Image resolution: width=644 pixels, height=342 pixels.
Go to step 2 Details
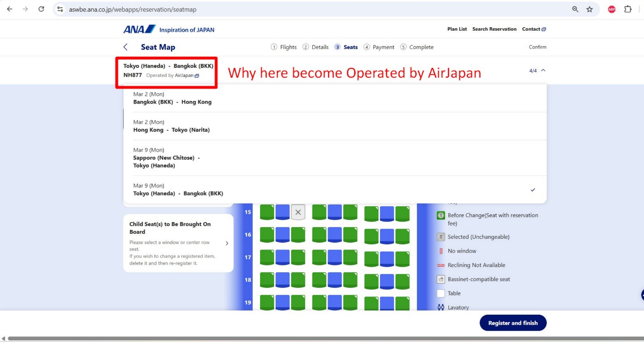click(316, 47)
